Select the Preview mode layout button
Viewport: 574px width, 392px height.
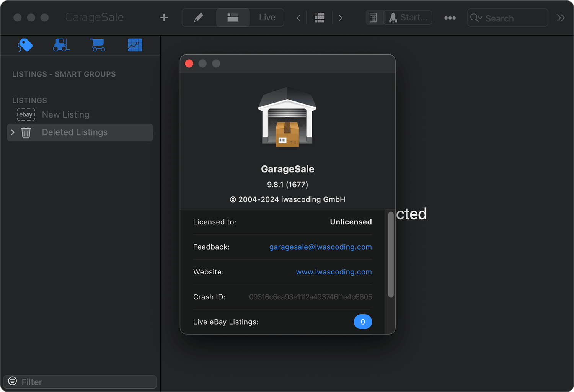(233, 18)
